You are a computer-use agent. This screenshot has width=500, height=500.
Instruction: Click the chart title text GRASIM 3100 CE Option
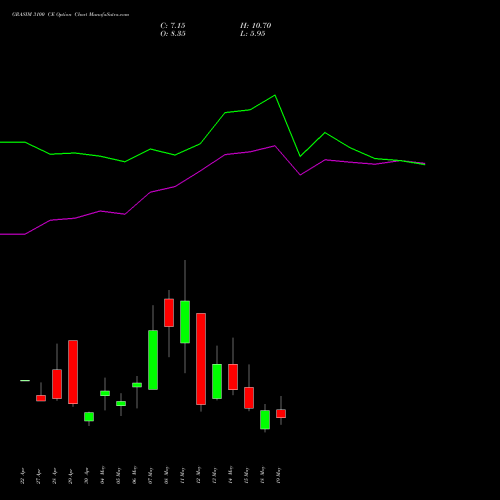coord(41,15)
